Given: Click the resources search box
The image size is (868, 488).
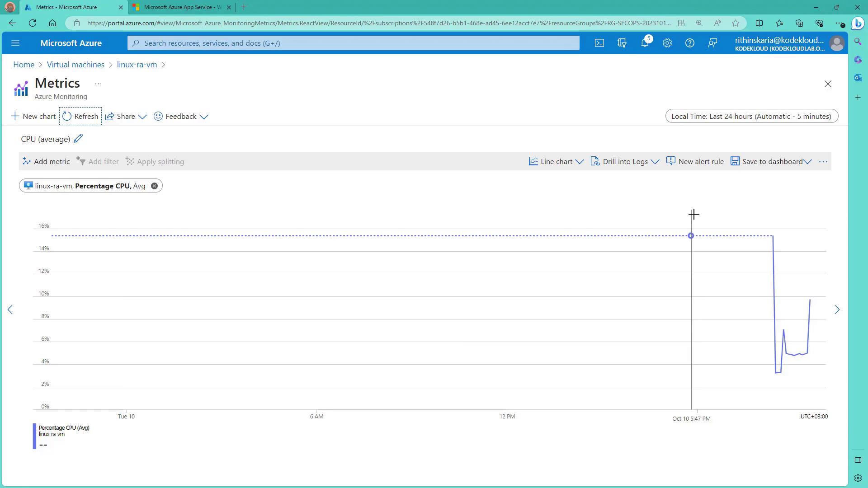Looking at the screenshot, I should click(353, 43).
